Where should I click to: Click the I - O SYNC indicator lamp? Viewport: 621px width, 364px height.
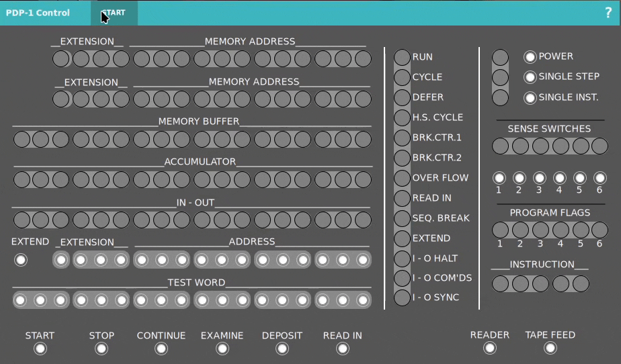[402, 298]
